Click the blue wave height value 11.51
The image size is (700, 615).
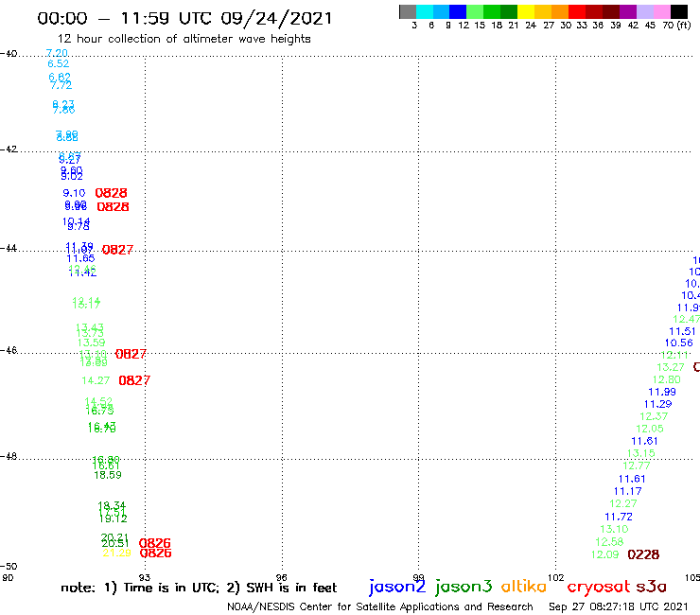pyautogui.click(x=683, y=332)
